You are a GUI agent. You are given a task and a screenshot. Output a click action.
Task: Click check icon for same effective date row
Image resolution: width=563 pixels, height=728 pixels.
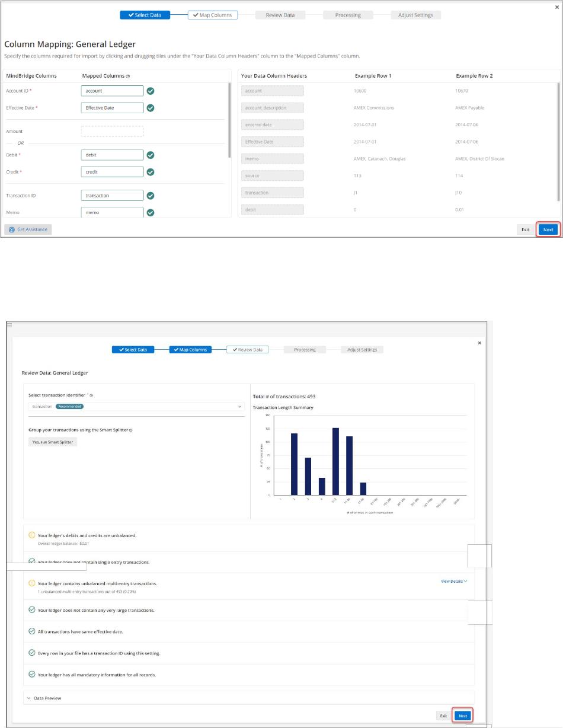pyautogui.click(x=32, y=631)
